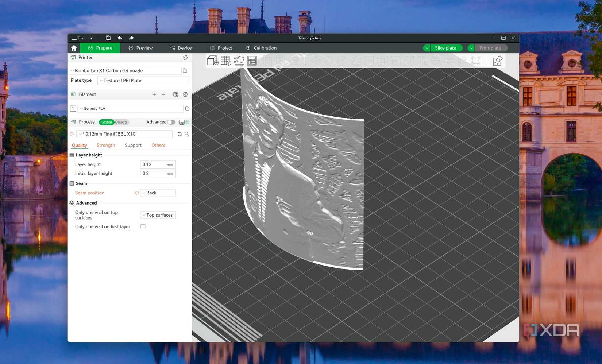Click the Add plate grid icon

click(x=226, y=61)
